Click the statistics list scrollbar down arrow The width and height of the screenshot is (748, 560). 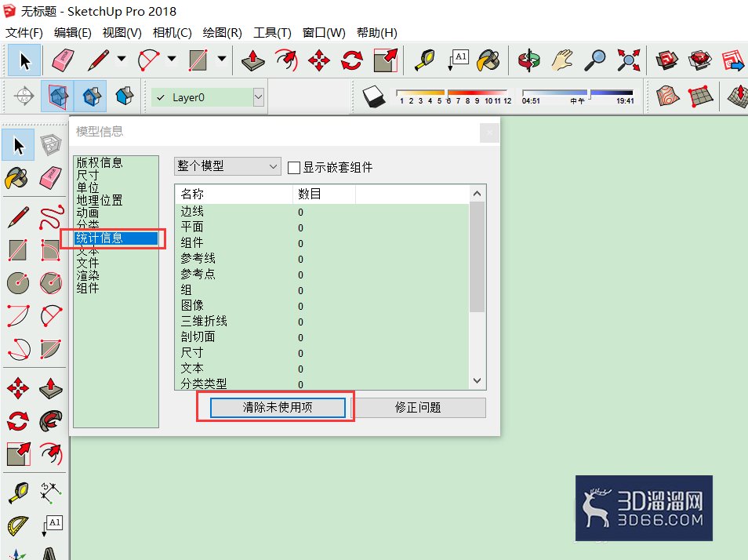[x=477, y=380]
